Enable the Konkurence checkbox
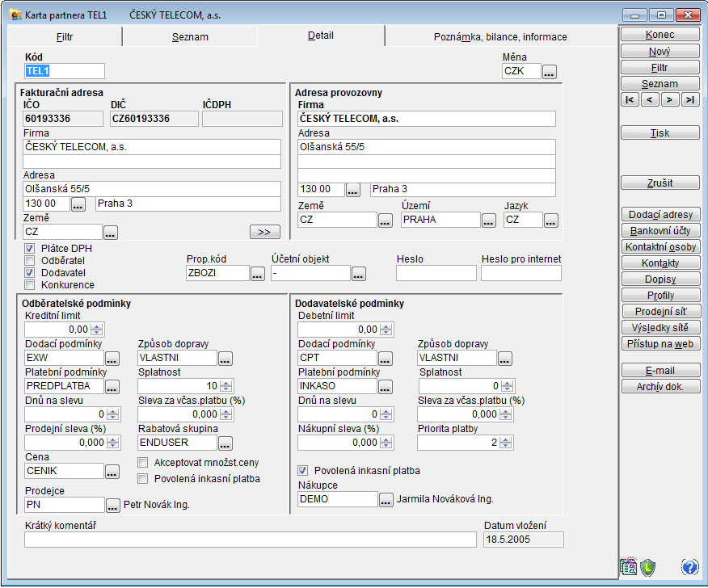The width and height of the screenshot is (708, 588). [x=30, y=285]
